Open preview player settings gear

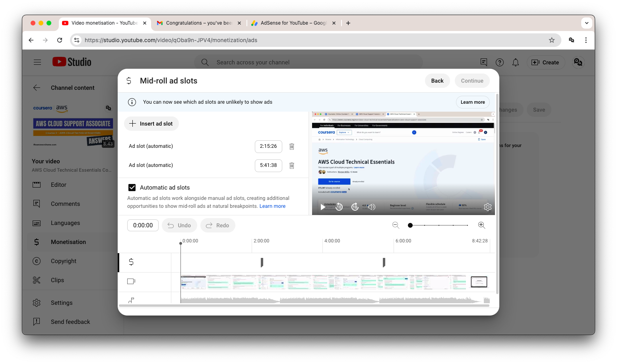[x=488, y=207]
